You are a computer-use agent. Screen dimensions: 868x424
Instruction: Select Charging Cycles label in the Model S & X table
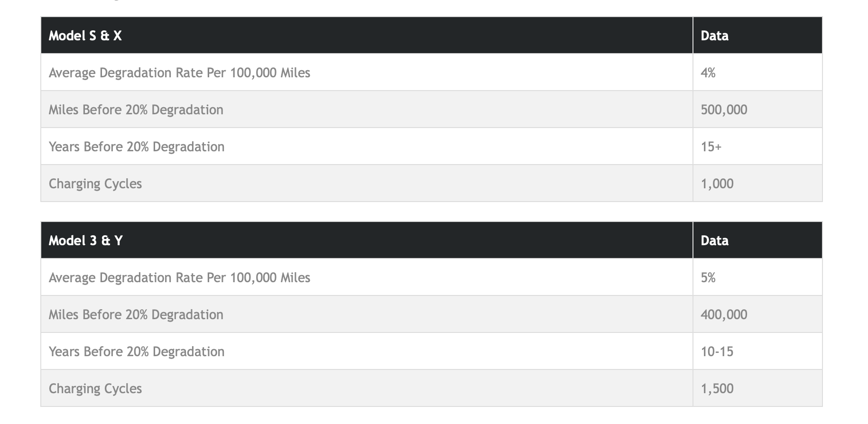point(95,184)
